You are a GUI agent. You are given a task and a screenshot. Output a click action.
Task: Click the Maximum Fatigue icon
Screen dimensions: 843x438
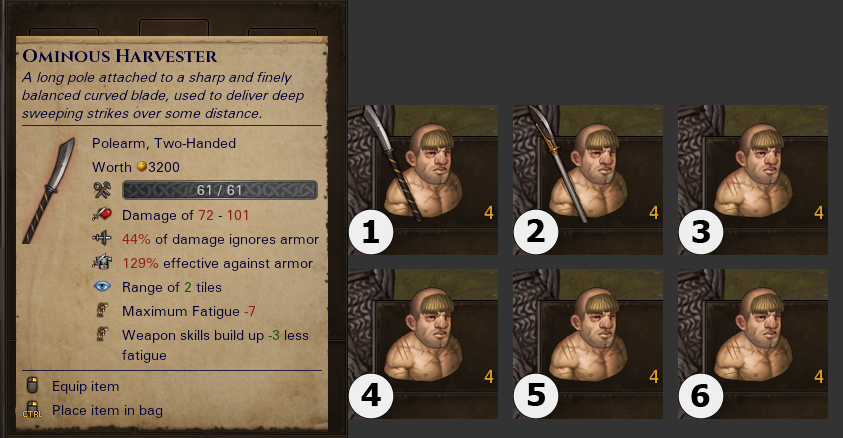102,310
